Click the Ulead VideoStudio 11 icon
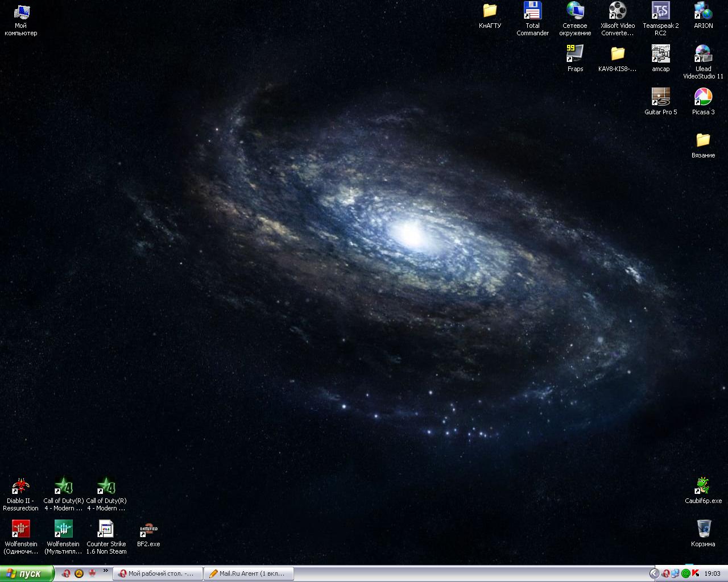 click(703, 54)
